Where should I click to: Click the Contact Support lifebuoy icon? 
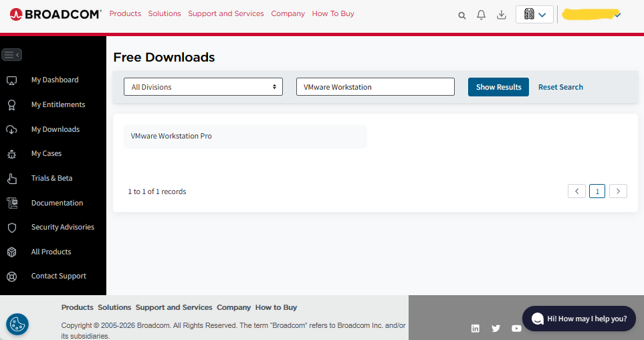tap(12, 276)
